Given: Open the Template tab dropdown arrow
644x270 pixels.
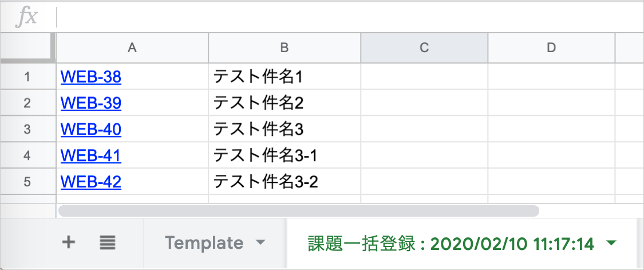Looking at the screenshot, I should [260, 243].
